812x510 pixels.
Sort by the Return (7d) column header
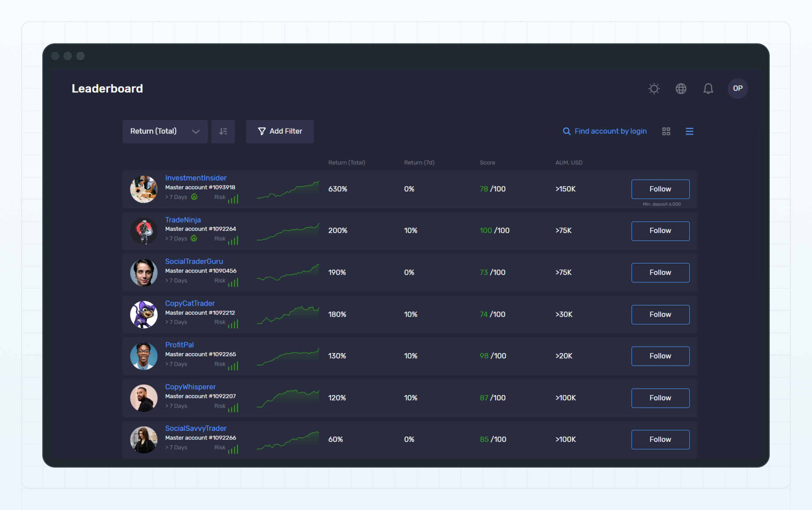point(419,163)
